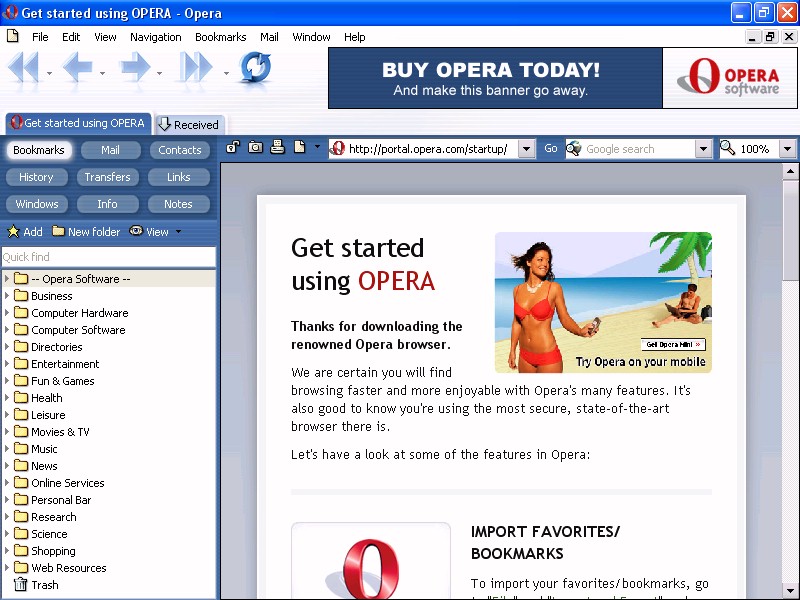
Task: Select the Fun & Games bookmark folder
Action: tap(62, 381)
